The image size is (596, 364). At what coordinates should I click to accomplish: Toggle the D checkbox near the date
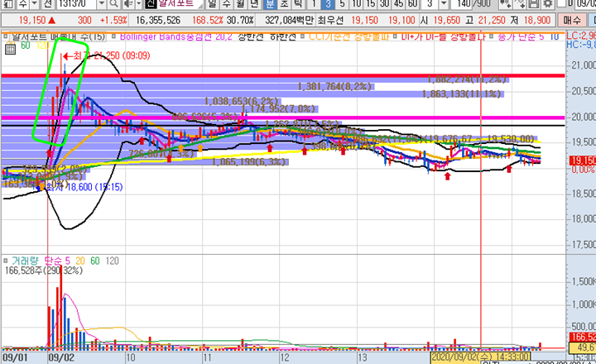[x=561, y=4]
